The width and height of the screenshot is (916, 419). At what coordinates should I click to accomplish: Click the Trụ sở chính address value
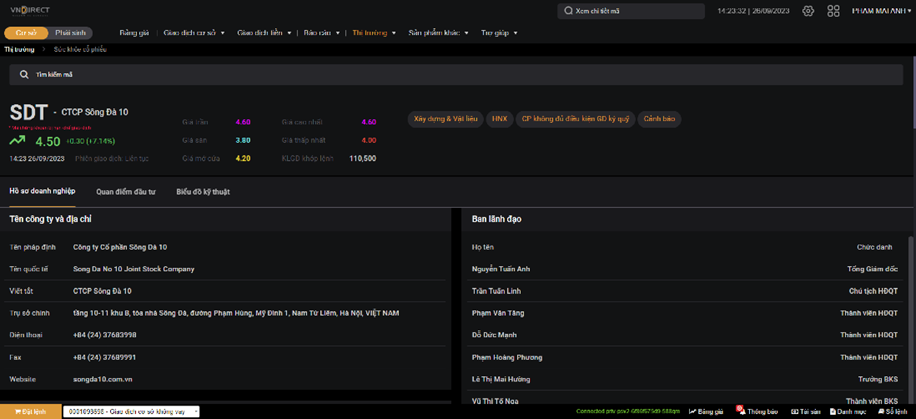(236, 313)
